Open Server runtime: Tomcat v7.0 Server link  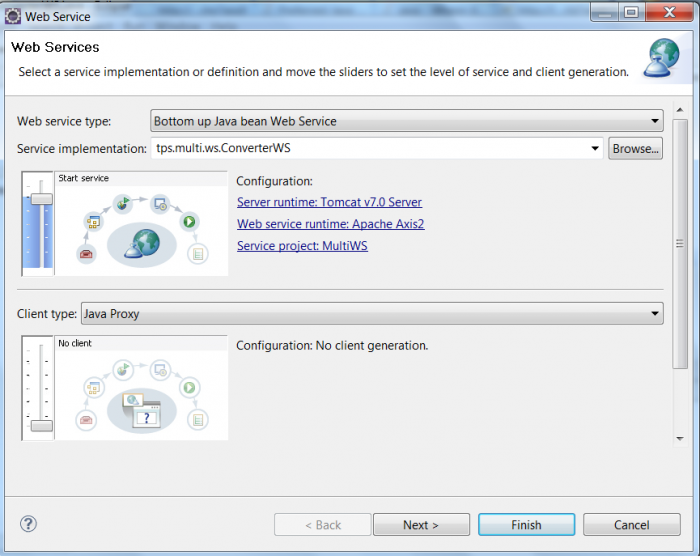[329, 202]
